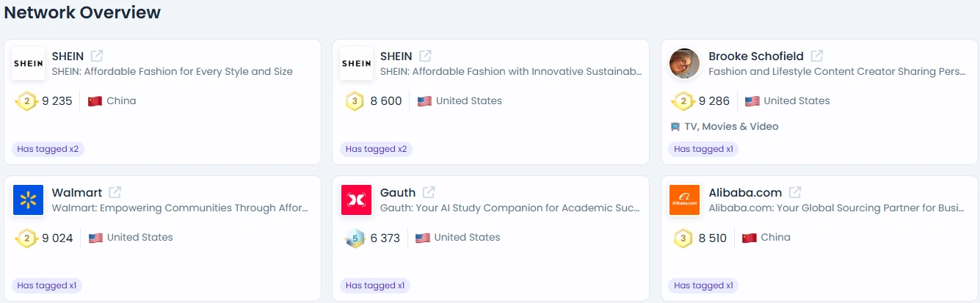980x303 pixels.
Task: Open the Brooke Schofield profile name
Action: coord(756,56)
